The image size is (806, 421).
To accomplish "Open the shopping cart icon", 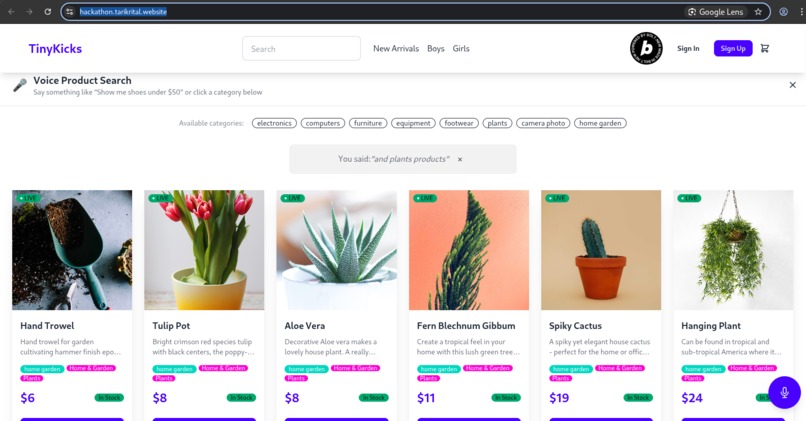I will click(x=765, y=48).
